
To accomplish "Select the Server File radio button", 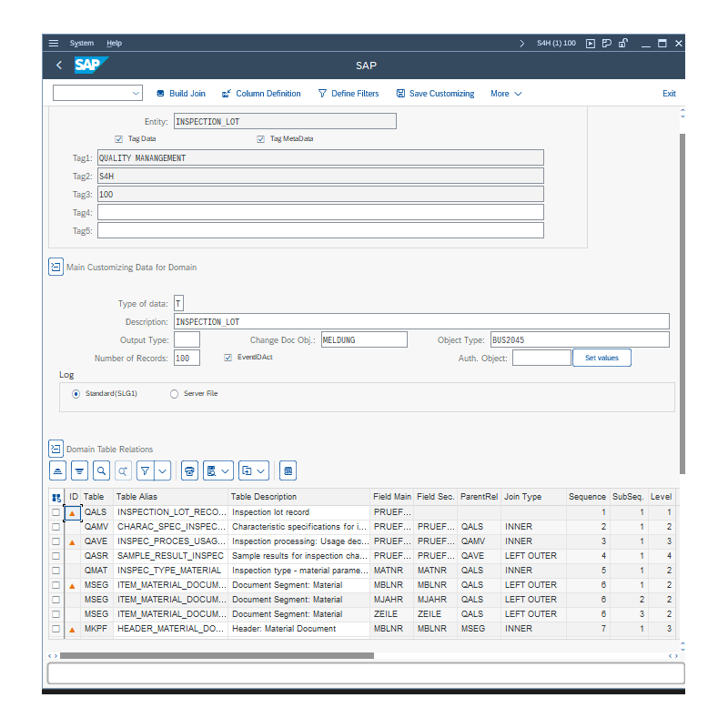I will point(174,394).
